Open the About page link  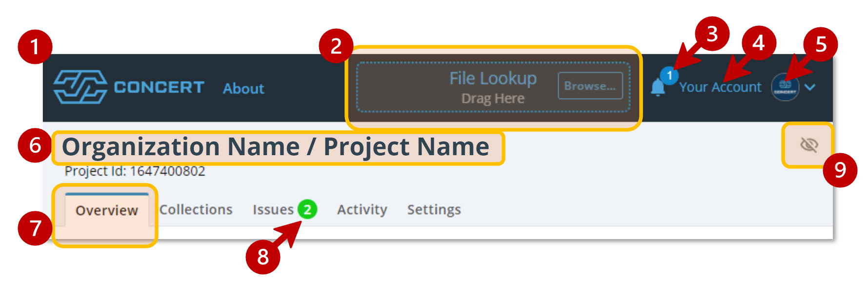pyautogui.click(x=243, y=88)
